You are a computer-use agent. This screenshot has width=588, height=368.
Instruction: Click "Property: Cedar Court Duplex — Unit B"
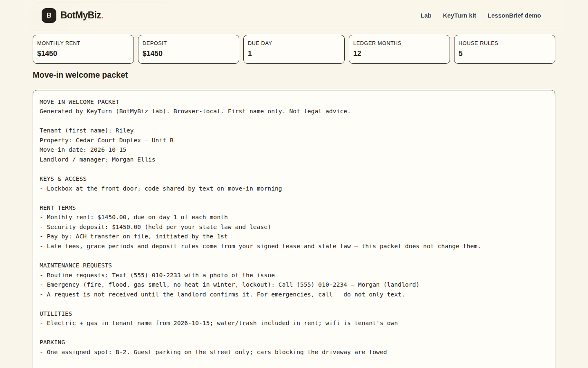[x=107, y=140]
